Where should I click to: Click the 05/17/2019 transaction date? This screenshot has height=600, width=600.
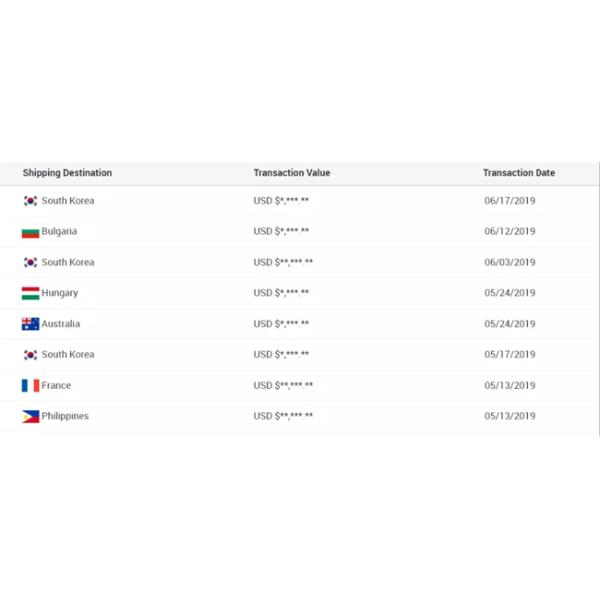(510, 354)
